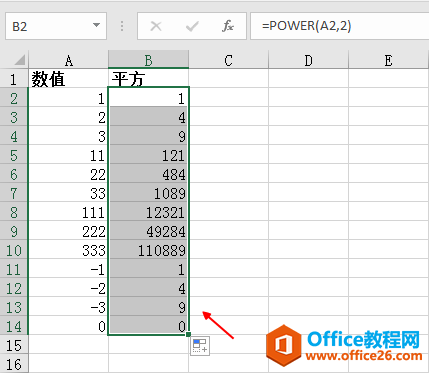
Task: Click cell B10 containing 110889
Action: 149,249
